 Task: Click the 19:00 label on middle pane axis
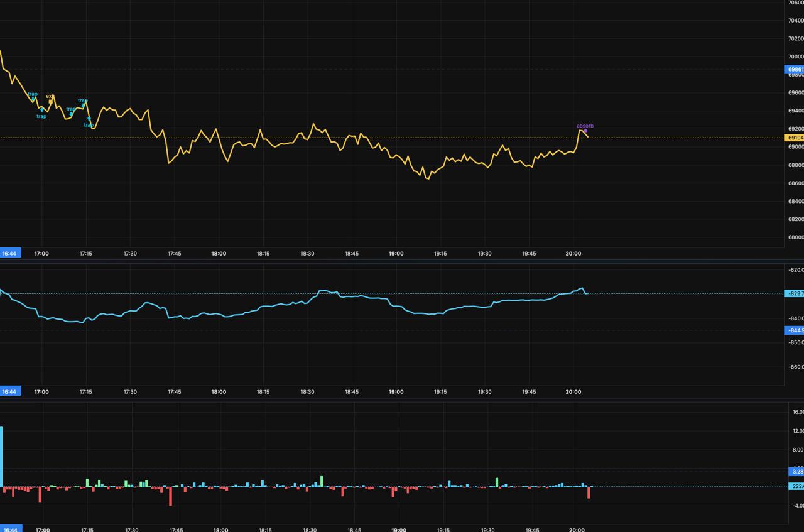coord(396,392)
